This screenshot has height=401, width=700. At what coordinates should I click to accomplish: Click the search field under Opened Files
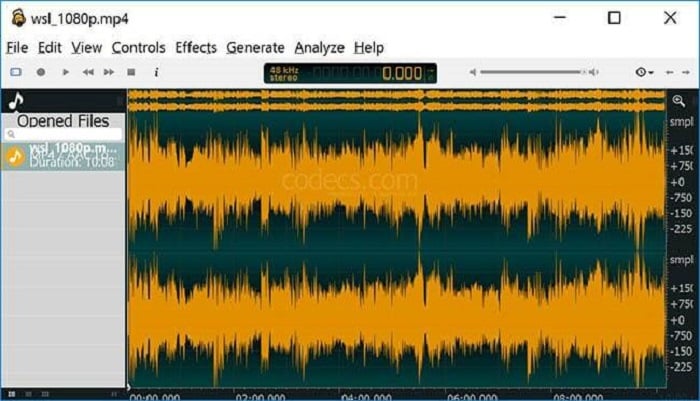[64, 134]
